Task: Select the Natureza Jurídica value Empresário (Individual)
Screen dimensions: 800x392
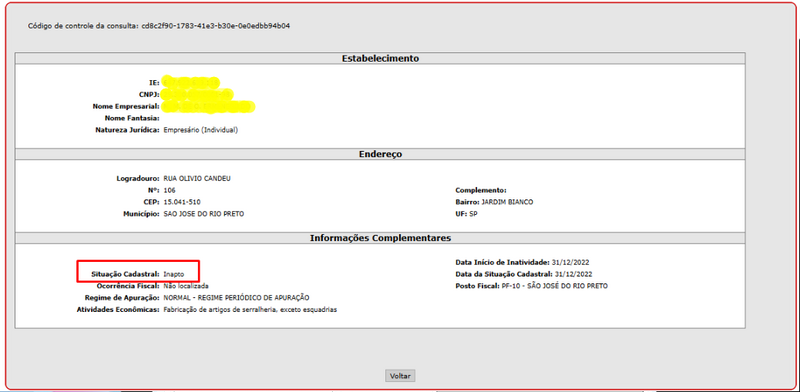Action: [201, 130]
